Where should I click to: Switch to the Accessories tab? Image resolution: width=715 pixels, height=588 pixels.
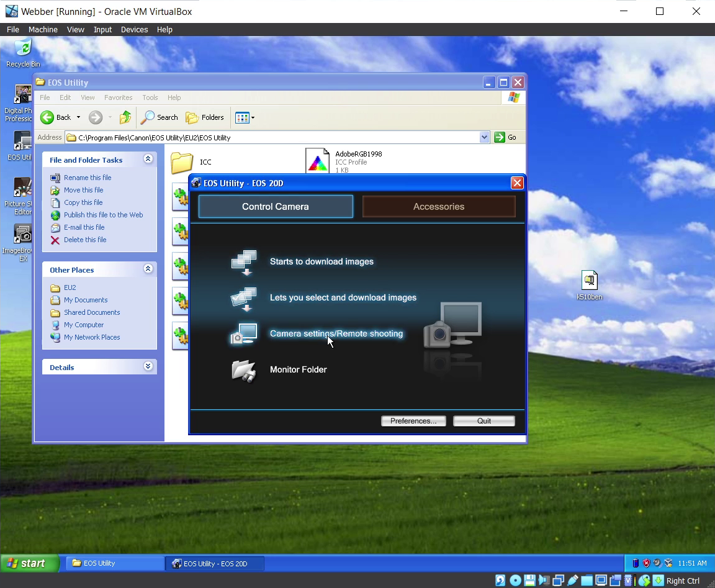click(x=439, y=207)
